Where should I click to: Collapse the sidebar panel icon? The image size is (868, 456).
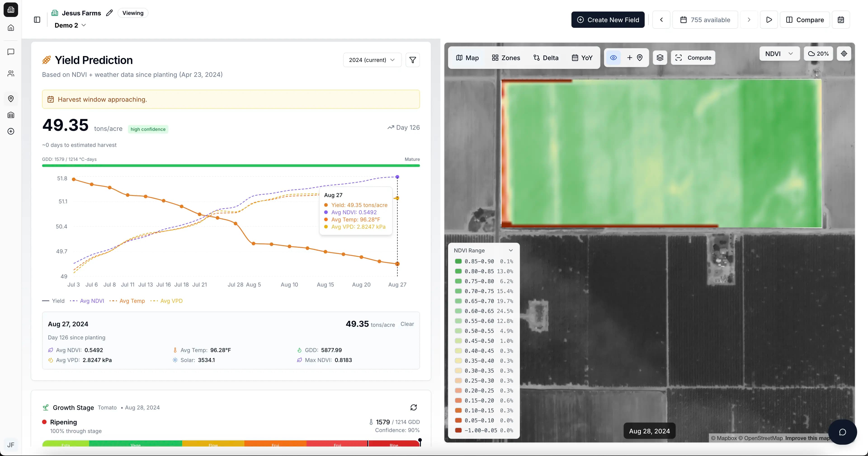(37, 19)
